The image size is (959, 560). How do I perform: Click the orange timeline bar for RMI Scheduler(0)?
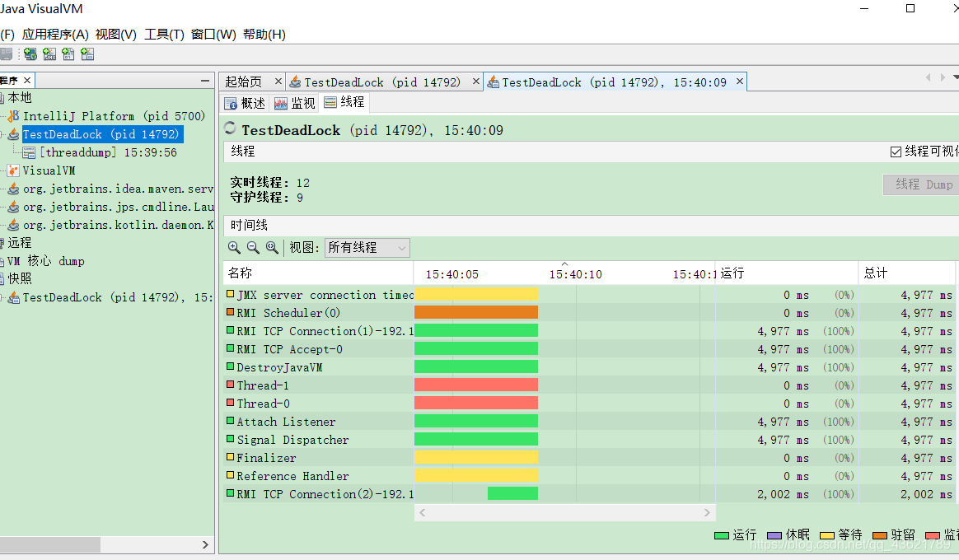(x=476, y=312)
